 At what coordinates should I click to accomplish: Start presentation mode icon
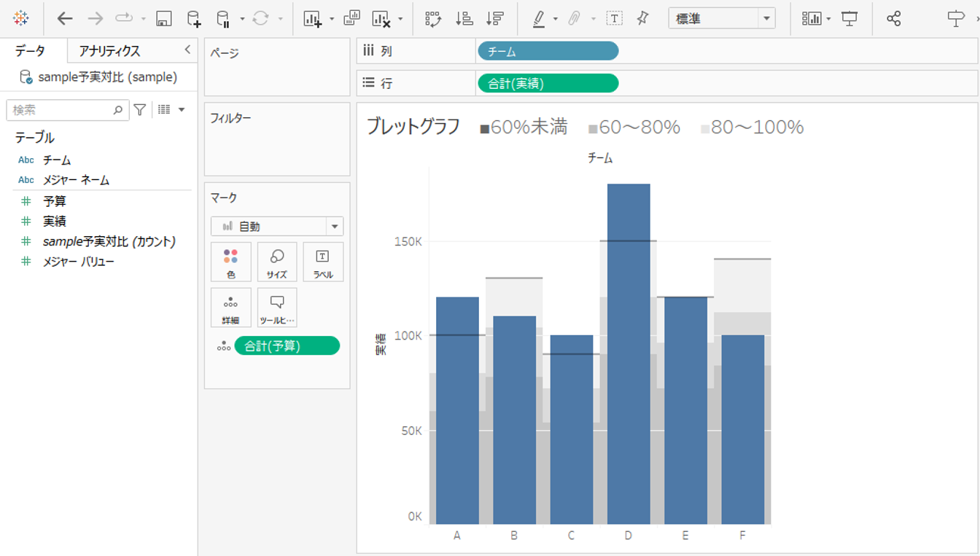[849, 19]
